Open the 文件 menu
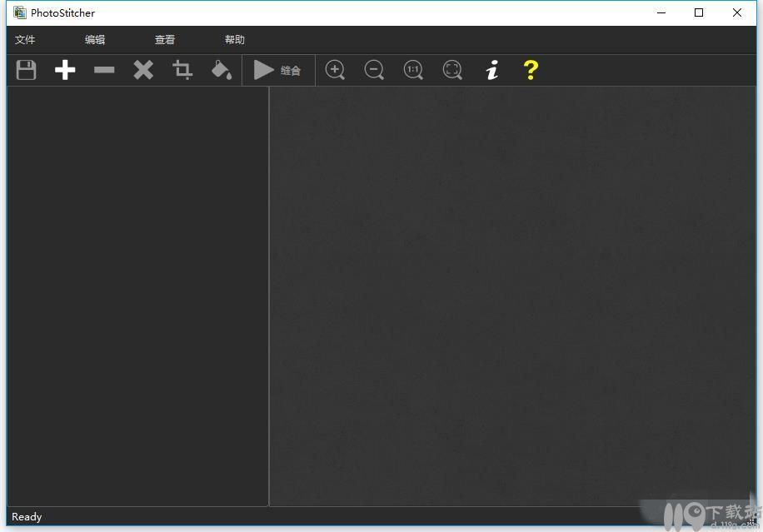 (x=25, y=40)
